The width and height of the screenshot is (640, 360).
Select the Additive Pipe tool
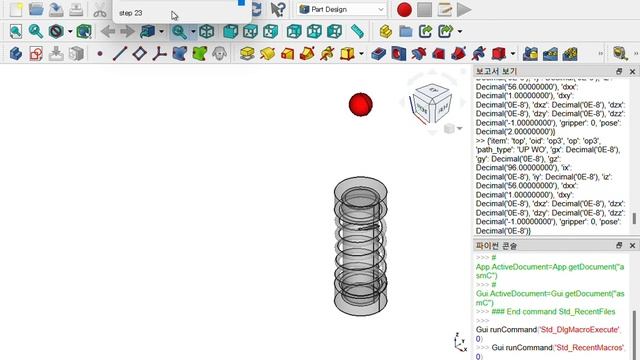pyautogui.click(x=307, y=53)
